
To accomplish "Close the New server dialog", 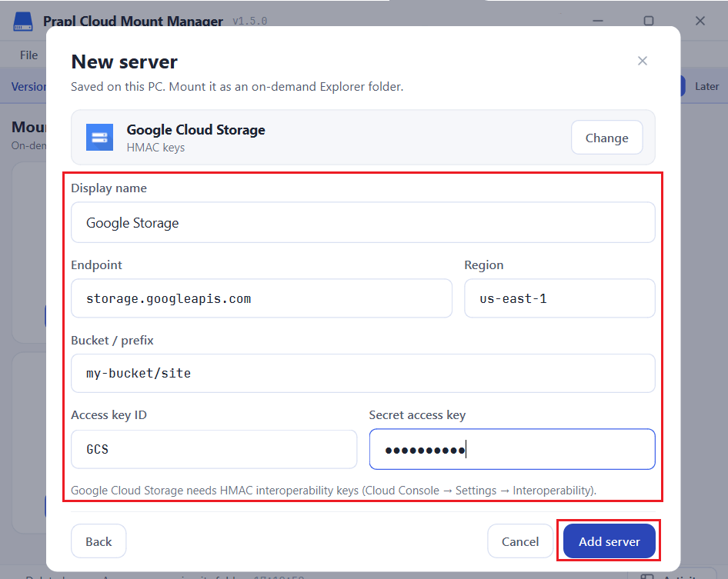I will (642, 61).
